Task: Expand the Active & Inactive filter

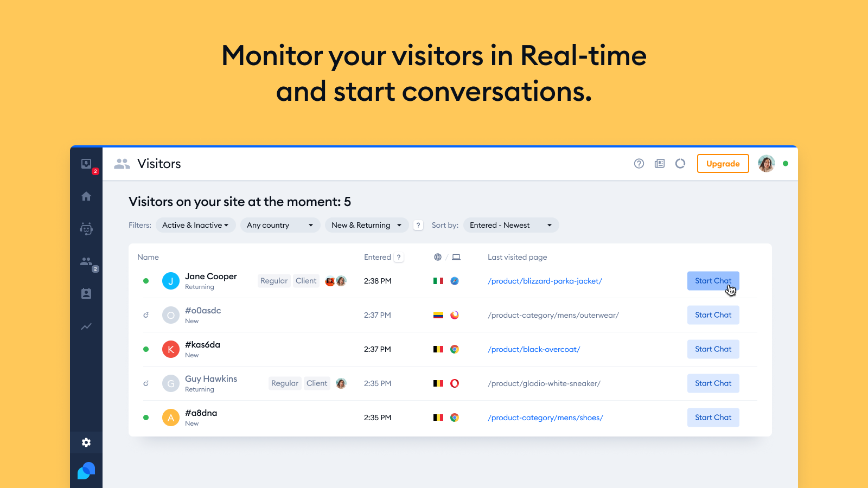Action: point(195,225)
